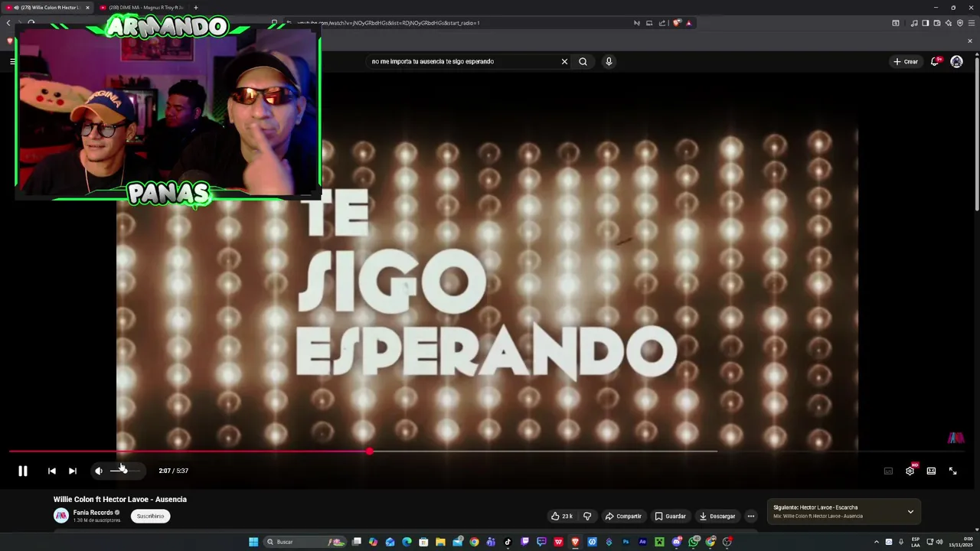This screenshot has height=551, width=980.
Task: Click the music note media control icon
Action: click(913, 23)
